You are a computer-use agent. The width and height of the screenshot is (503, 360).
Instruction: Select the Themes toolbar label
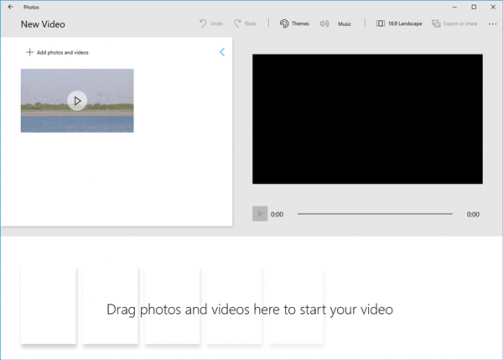coord(300,24)
